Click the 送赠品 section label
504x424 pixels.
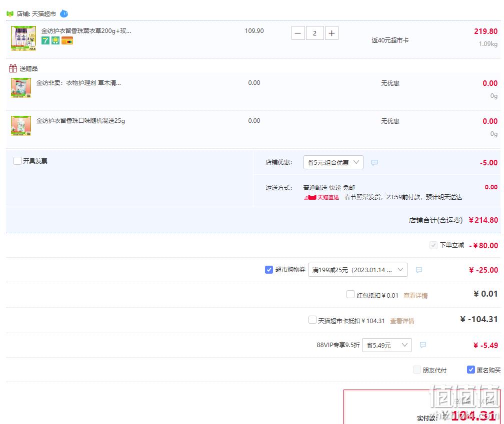[28, 69]
